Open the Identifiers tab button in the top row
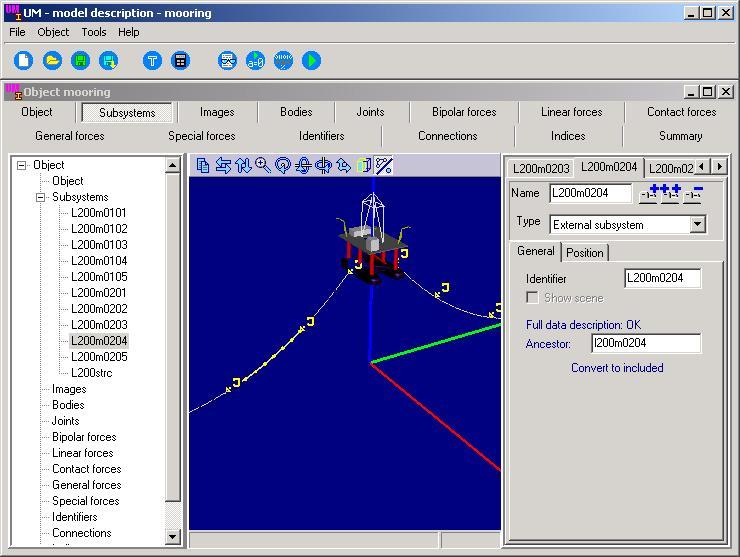This screenshot has height=557, width=740. 321,136
